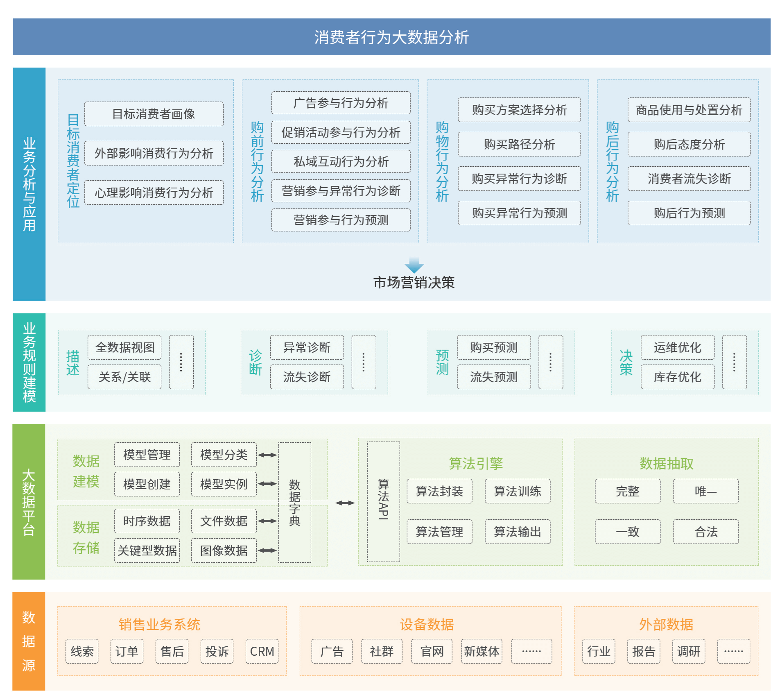Image resolution: width=780 pixels, height=700 pixels.
Task: Select the 业务分析与应用 side tab
Action: click(29, 184)
